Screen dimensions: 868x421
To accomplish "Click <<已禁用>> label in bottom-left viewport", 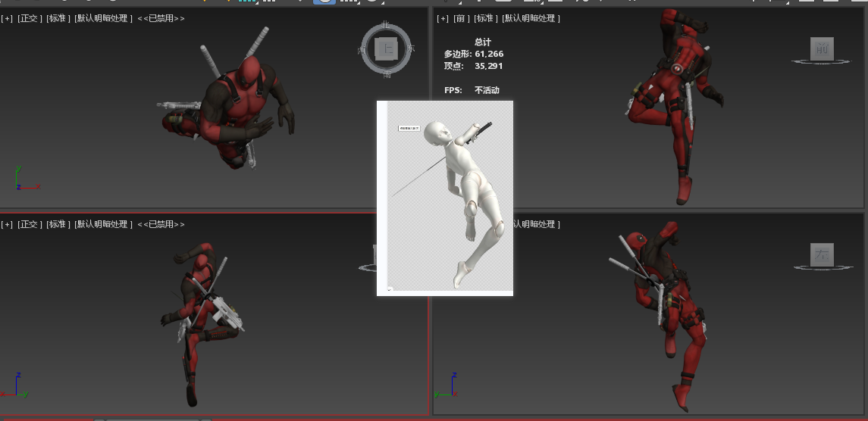I will [161, 224].
